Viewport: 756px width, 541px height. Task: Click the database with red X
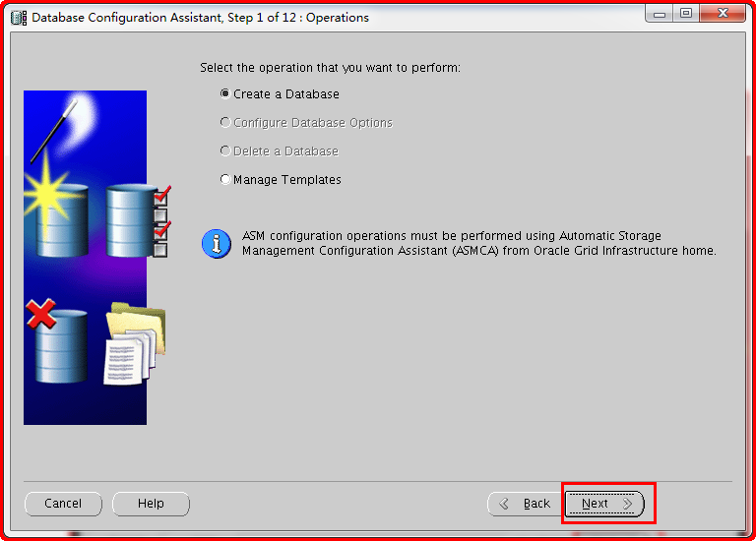click(57, 341)
